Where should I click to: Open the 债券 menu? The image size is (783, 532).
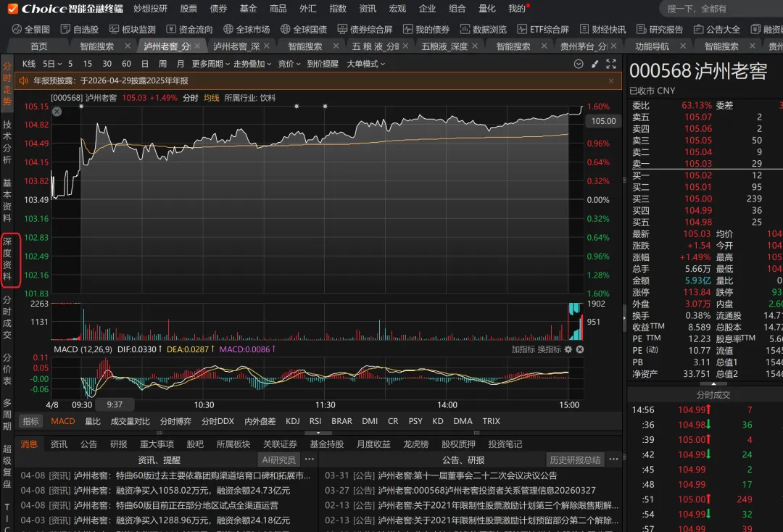click(218, 9)
